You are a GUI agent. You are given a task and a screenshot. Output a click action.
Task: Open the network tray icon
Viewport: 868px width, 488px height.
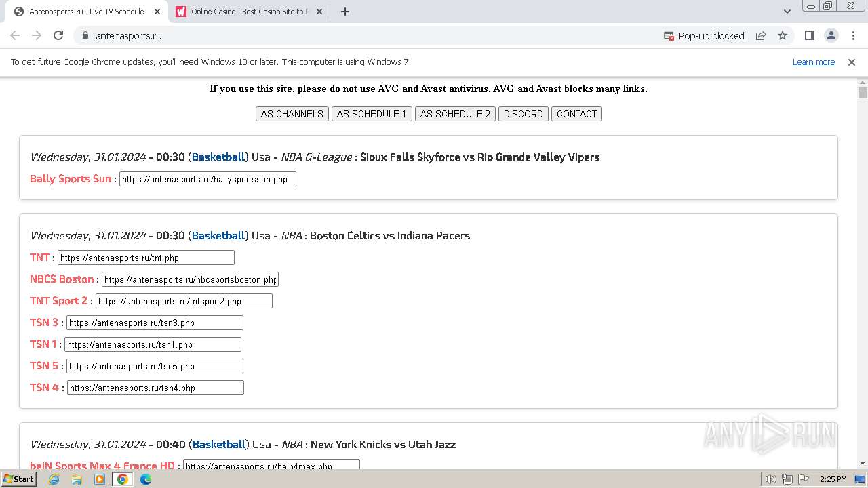pos(787,479)
